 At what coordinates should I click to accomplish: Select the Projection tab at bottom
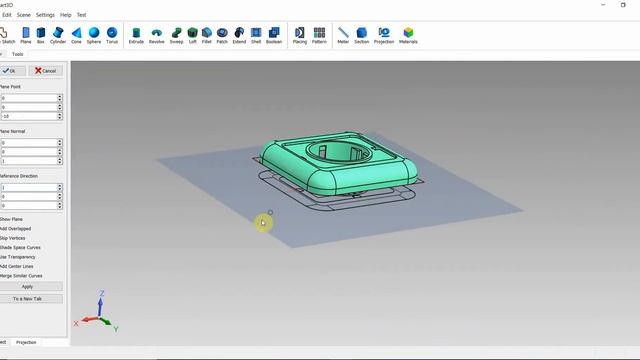[x=26, y=342]
